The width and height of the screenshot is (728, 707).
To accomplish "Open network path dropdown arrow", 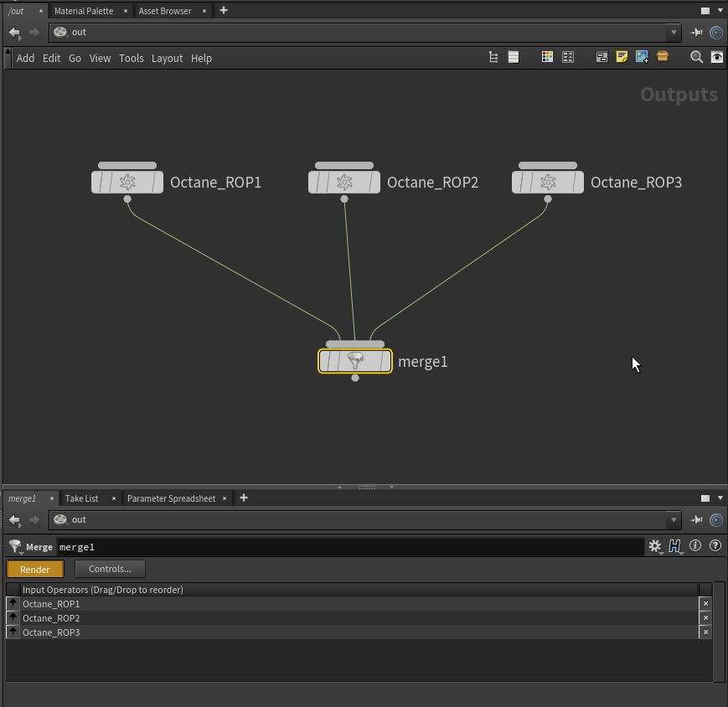I will point(674,33).
